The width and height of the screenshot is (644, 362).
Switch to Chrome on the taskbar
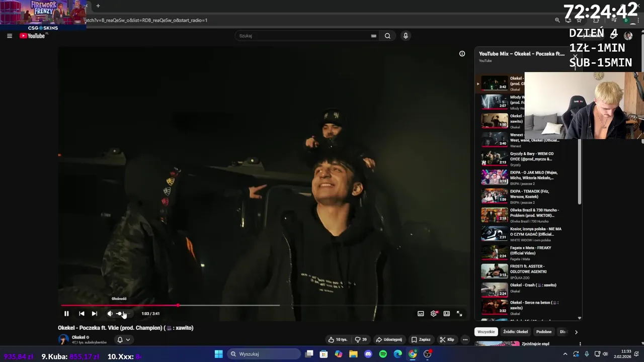(413, 354)
